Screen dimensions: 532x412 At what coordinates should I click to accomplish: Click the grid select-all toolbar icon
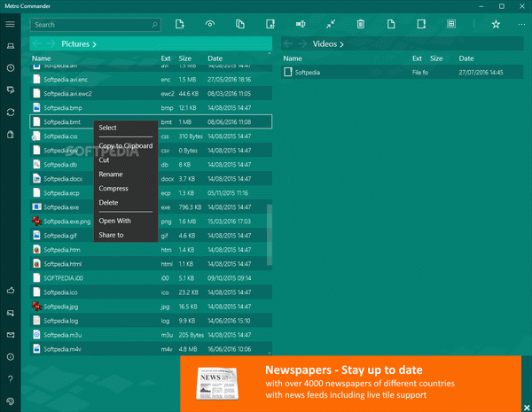point(451,24)
